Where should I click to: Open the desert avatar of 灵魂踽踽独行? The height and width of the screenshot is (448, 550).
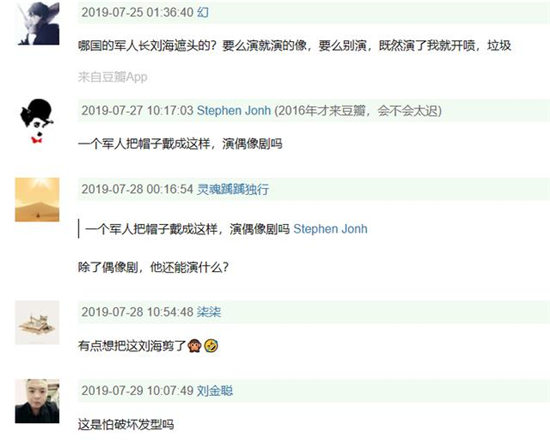(x=37, y=200)
